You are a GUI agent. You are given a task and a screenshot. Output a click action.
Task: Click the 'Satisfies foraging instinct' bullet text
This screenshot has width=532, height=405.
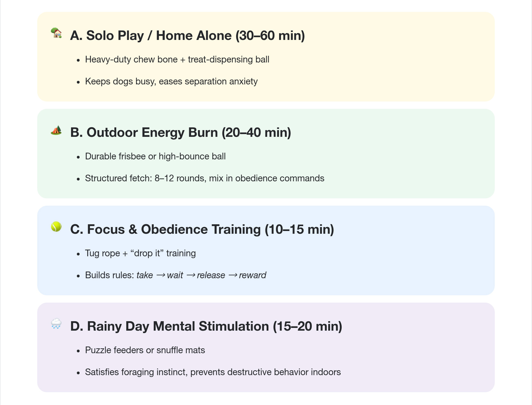tap(213, 372)
